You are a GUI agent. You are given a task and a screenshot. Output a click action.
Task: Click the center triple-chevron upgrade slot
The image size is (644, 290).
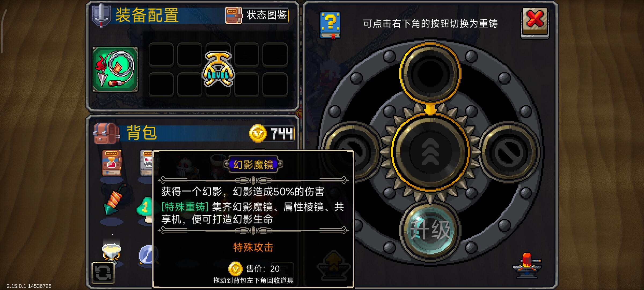(x=430, y=152)
